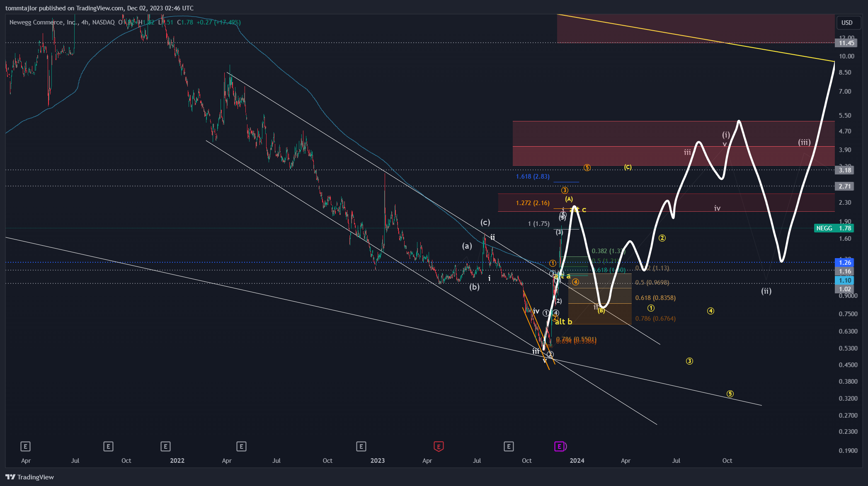Select the 'alt b' wave label
The width and height of the screenshot is (868, 486).
[x=563, y=322]
